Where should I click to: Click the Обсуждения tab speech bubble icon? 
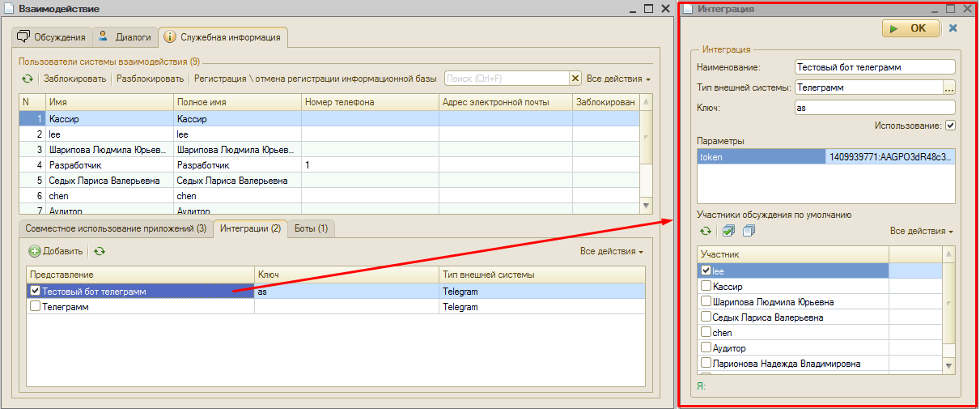click(x=24, y=36)
